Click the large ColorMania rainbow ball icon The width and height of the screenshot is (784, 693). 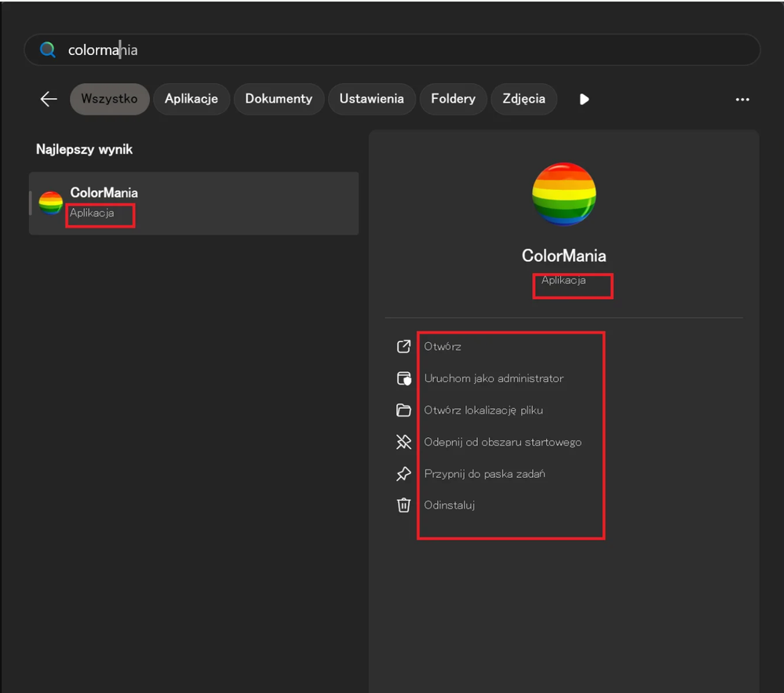point(563,194)
